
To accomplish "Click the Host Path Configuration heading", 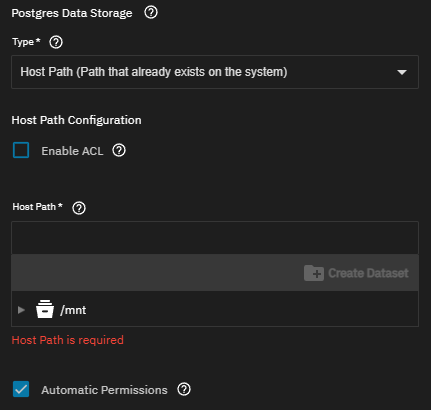I will (77, 120).
